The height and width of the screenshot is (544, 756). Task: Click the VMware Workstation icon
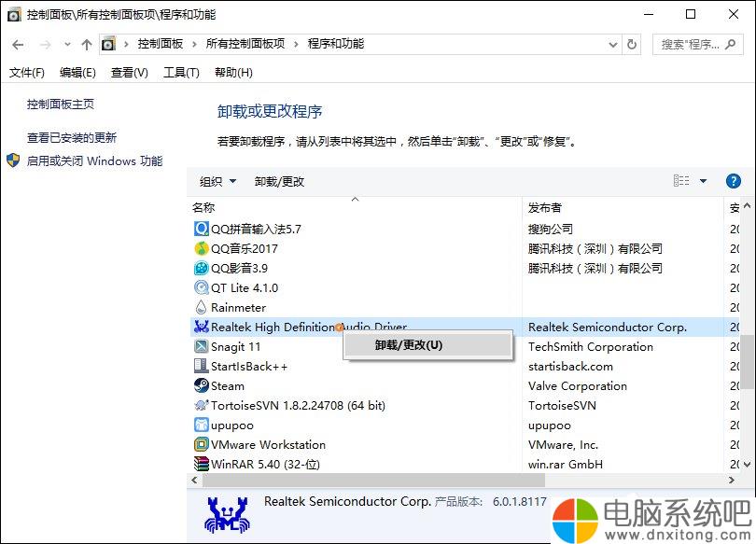pos(201,444)
